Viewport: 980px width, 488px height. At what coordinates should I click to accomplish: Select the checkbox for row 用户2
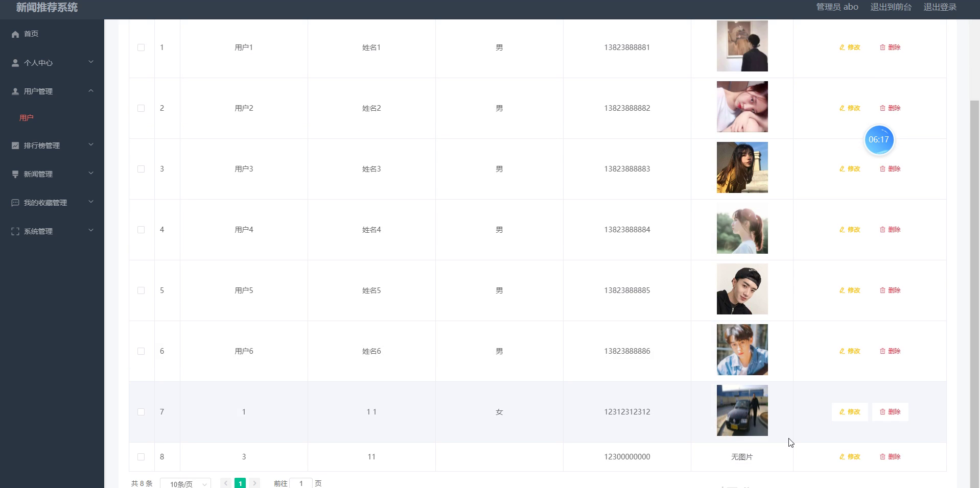pos(141,108)
